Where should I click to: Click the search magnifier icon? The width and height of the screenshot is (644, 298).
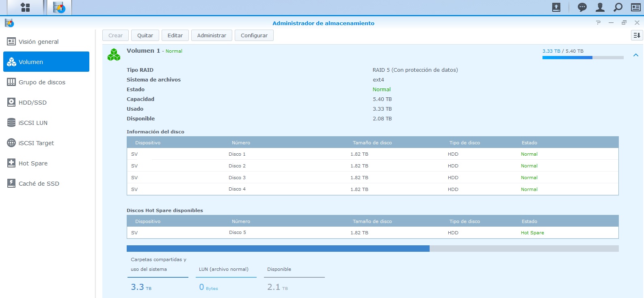(618, 7)
